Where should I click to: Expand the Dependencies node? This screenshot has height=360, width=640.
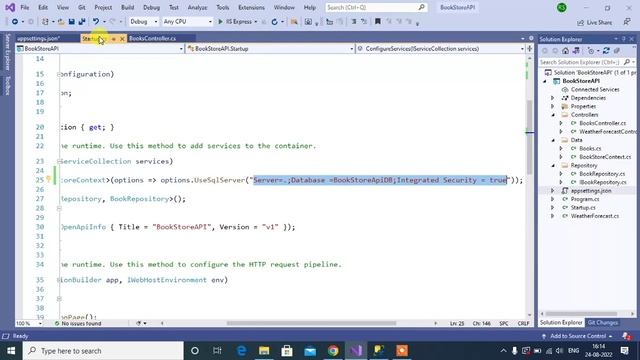pos(553,98)
